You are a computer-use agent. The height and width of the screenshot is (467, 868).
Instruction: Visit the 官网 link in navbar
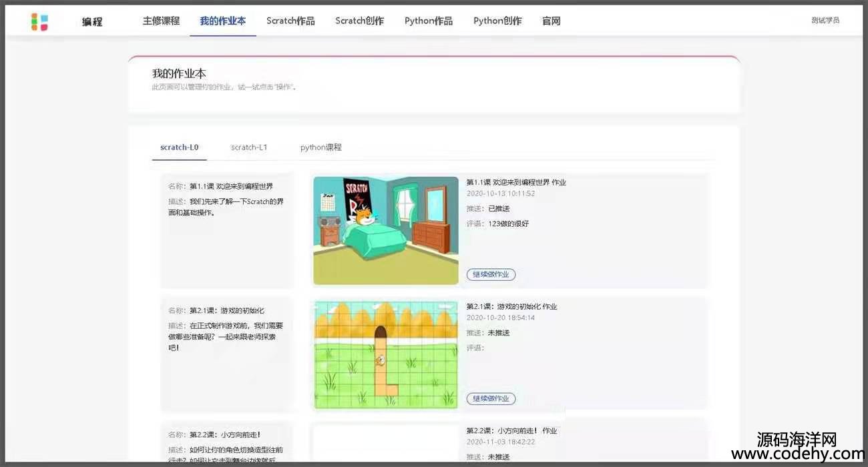tap(551, 21)
